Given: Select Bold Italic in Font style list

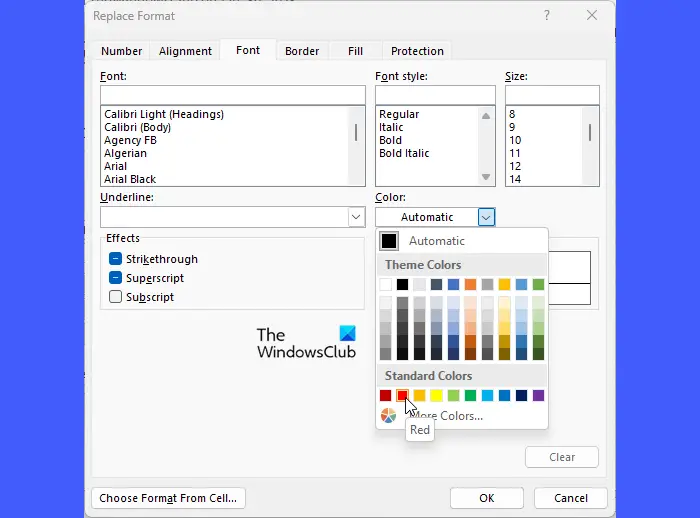Looking at the screenshot, I should (404, 154).
